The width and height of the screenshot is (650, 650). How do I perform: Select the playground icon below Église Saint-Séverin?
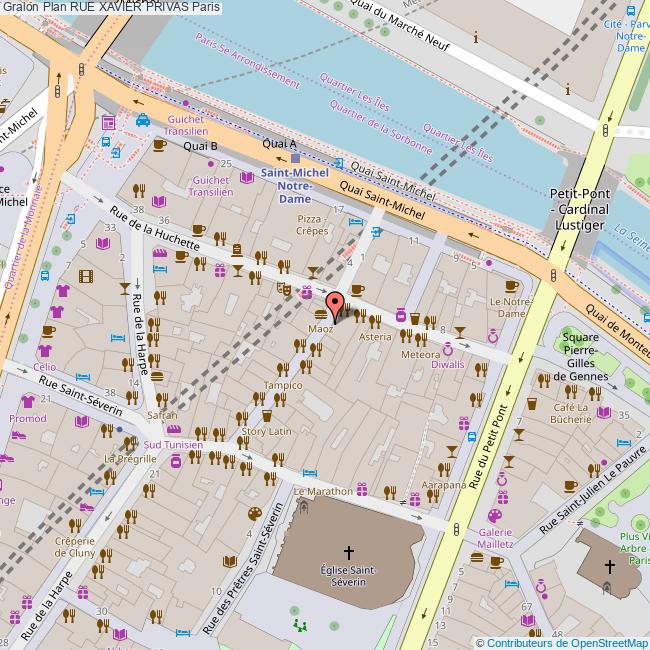tap(298, 625)
